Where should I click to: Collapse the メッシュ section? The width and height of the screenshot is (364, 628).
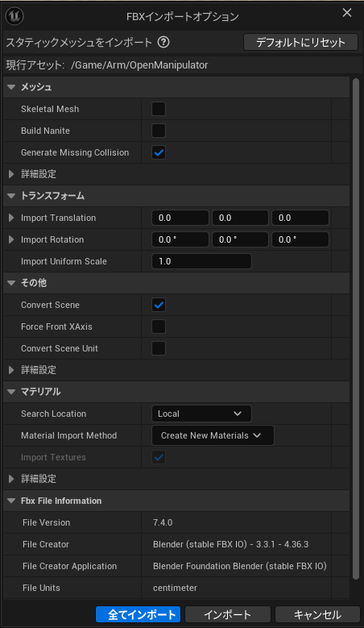coord(11,87)
